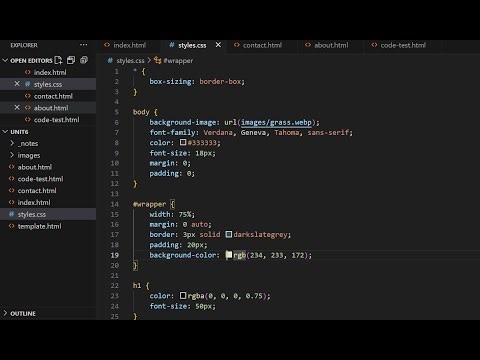Click the 'body' selector on line 5
Image resolution: width=480 pixels, height=360 pixels.
pyautogui.click(x=141, y=112)
